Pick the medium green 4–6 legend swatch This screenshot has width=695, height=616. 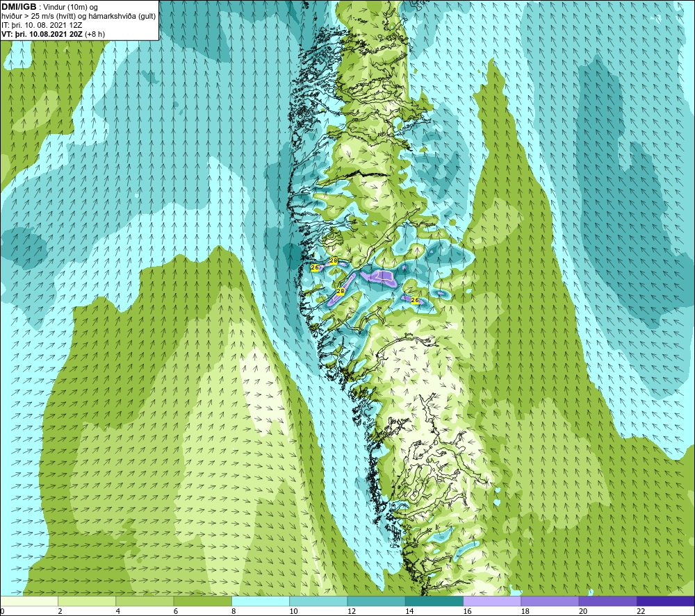click(x=145, y=601)
